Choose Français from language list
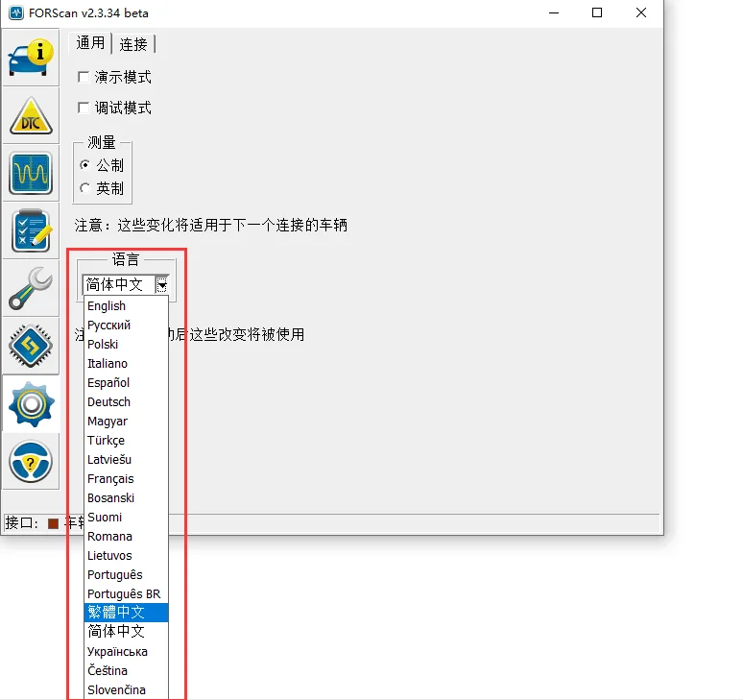The width and height of the screenshot is (743, 700). click(126, 479)
